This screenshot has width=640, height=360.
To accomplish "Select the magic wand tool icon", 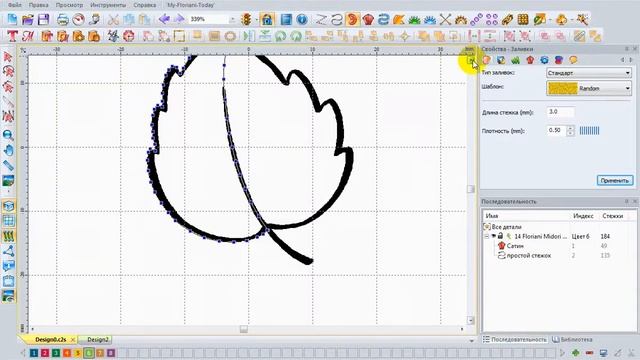I will tap(582, 19).
